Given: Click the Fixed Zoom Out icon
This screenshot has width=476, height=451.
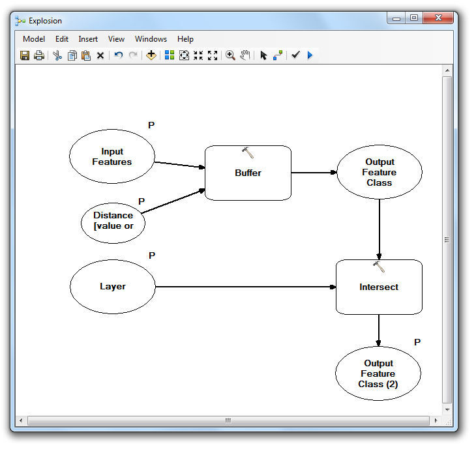Looking at the screenshot, I should point(213,55).
